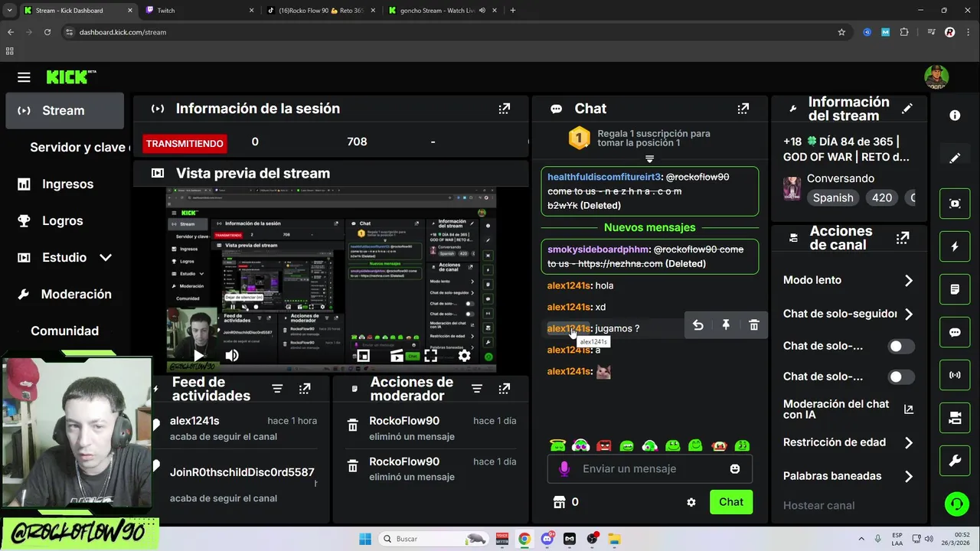Image resolution: width=980 pixels, height=551 pixels.
Task: Click Hostear canal
Action: 818,505
